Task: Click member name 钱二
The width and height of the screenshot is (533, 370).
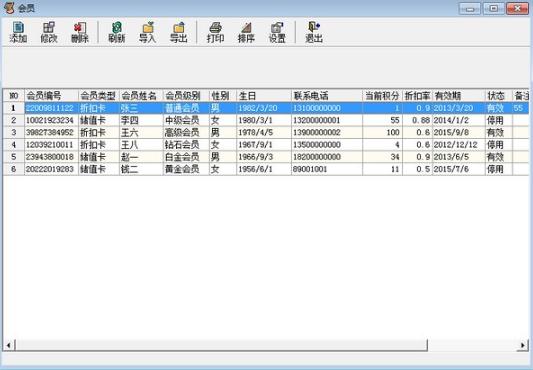Action: point(141,169)
